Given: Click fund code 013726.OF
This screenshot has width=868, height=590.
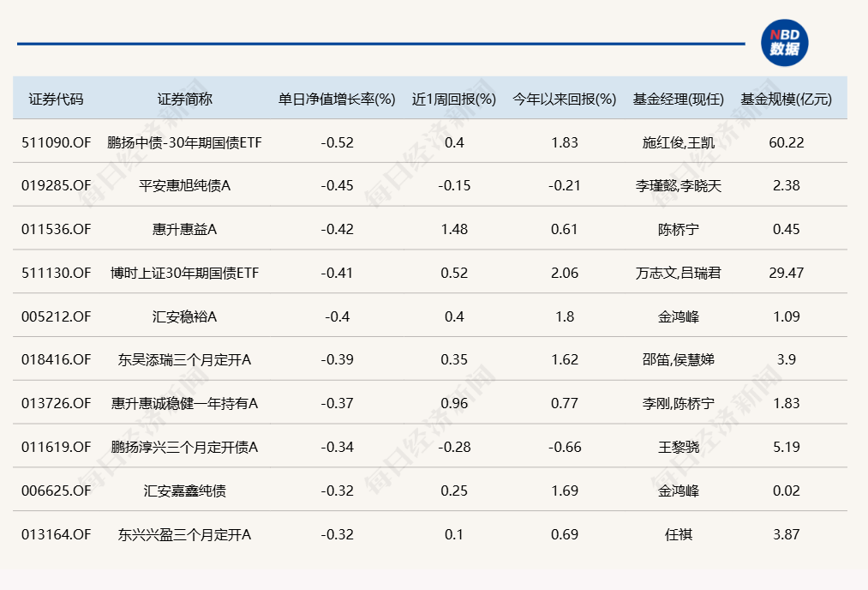Looking at the screenshot, I should [x=57, y=403].
